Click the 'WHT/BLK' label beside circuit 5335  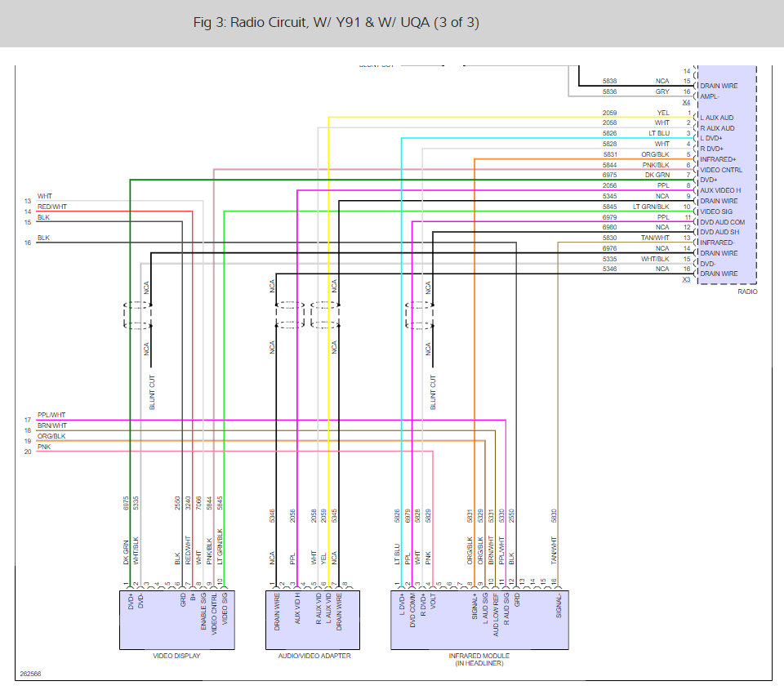coord(655,259)
